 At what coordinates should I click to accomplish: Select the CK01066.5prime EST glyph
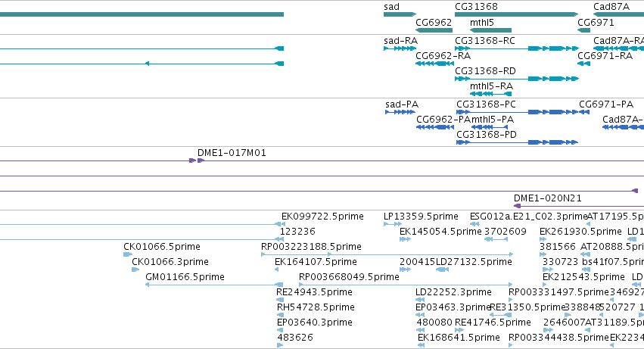tap(128, 254)
